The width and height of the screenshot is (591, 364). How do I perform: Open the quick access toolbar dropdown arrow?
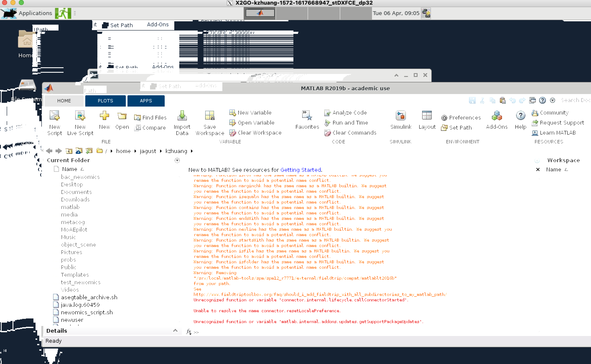(553, 100)
